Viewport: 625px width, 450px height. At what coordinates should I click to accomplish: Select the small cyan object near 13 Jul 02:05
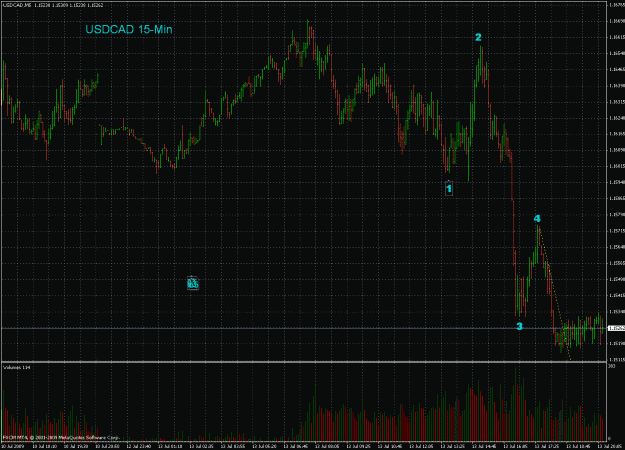tap(193, 283)
